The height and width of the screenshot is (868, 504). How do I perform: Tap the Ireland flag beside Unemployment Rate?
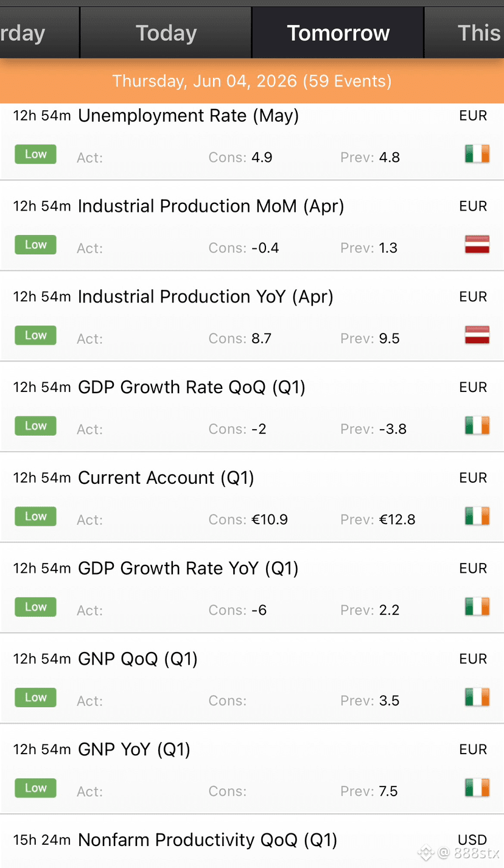(477, 155)
